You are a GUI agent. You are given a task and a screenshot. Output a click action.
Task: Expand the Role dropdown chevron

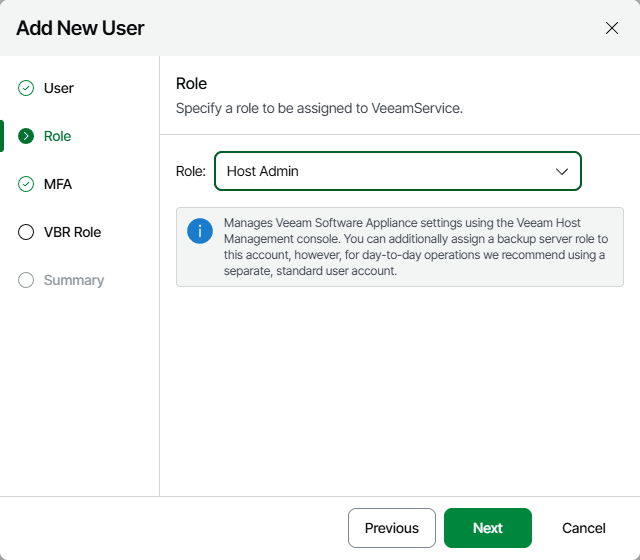click(562, 171)
